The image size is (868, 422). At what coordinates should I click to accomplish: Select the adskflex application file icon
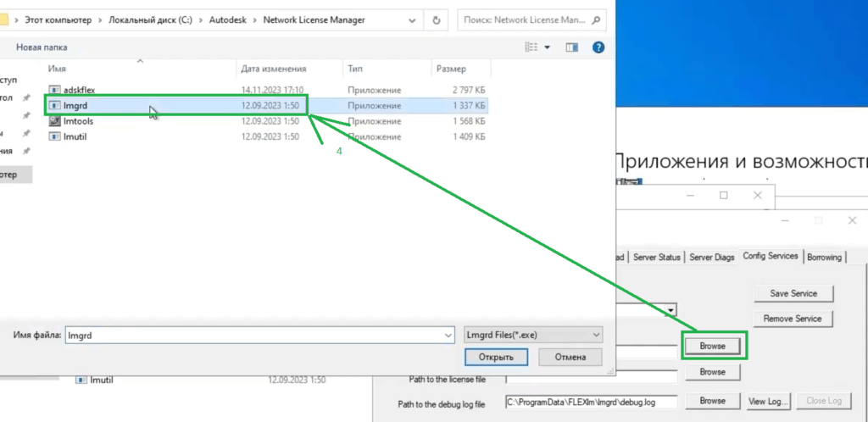coord(55,90)
